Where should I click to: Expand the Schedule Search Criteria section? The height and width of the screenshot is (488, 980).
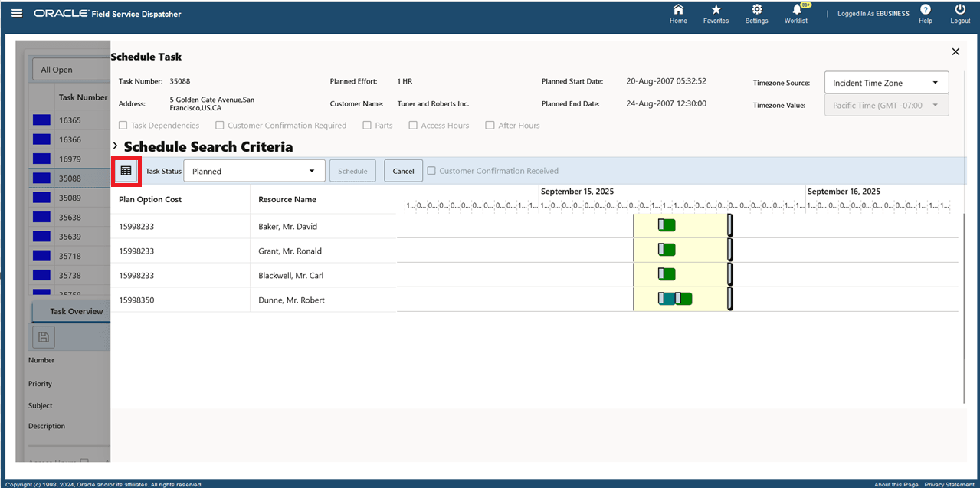tap(115, 146)
